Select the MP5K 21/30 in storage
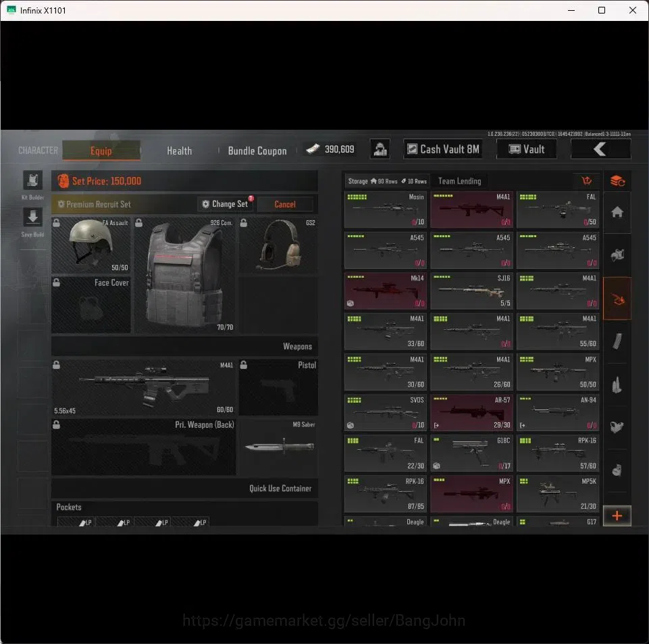 (x=558, y=494)
